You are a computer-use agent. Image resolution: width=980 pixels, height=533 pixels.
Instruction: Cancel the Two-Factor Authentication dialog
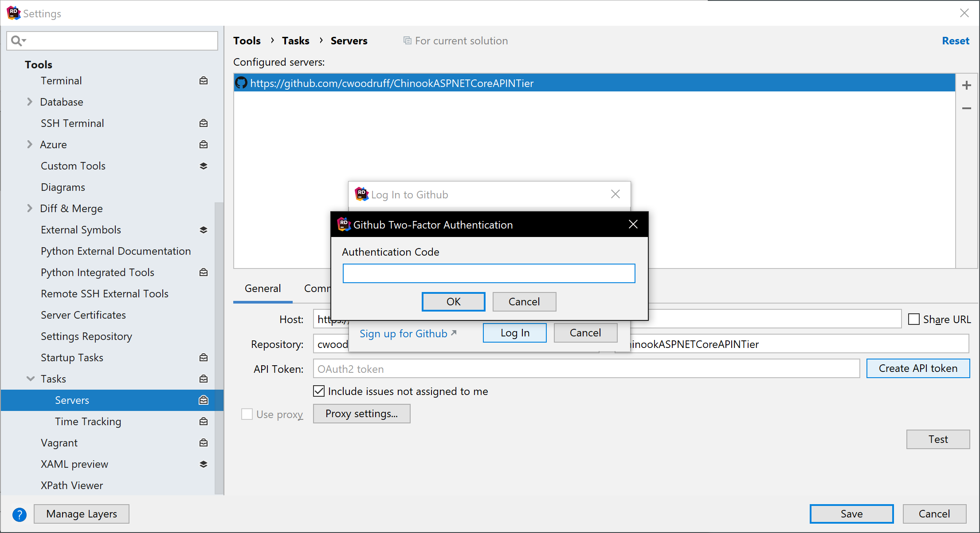click(524, 302)
